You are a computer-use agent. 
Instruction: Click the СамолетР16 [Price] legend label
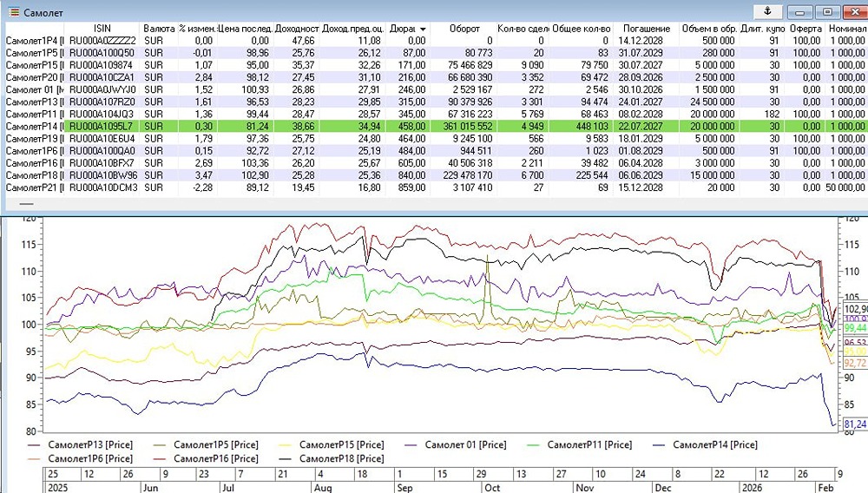(216, 458)
